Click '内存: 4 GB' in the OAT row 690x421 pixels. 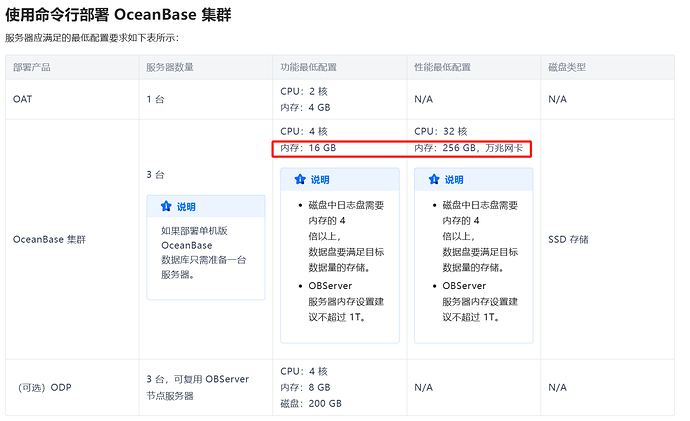(305, 107)
